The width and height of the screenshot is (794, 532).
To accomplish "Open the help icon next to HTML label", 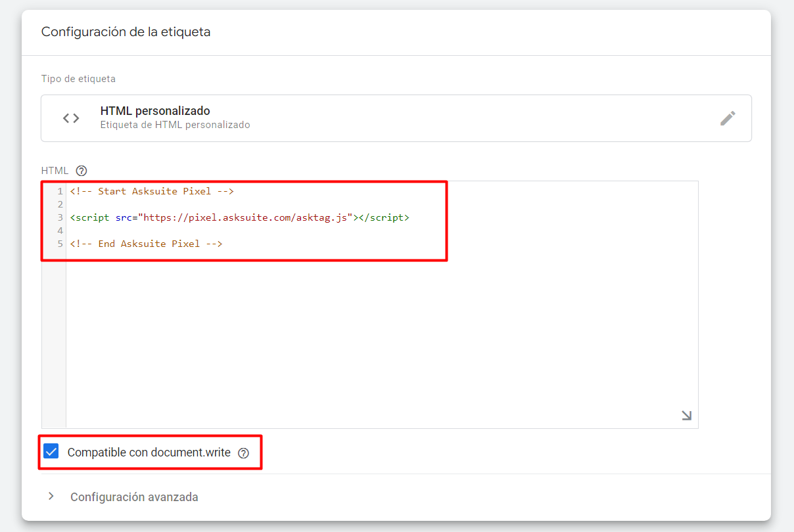I will [x=81, y=171].
